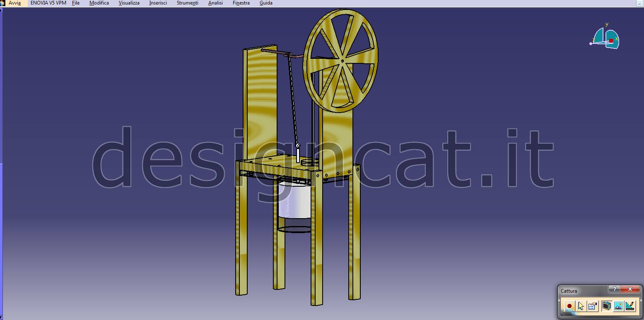Click the Analisi menu
This screenshot has height=320, width=644.
coord(215,3)
